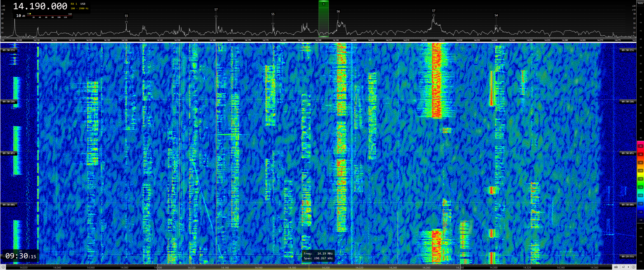This screenshot has height=270, width=644.
Task: Click the red -85 waterfall color scale swatch
Action: click(x=640, y=146)
